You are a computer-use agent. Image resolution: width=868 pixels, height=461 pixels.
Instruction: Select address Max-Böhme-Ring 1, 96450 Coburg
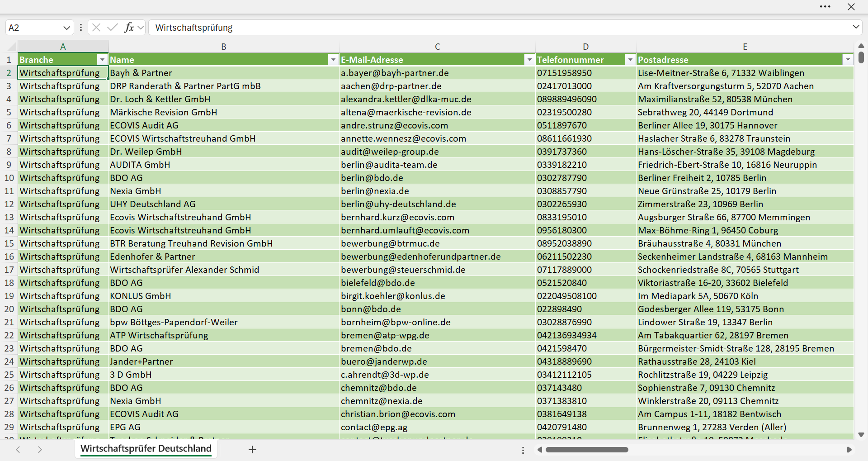[745, 230]
